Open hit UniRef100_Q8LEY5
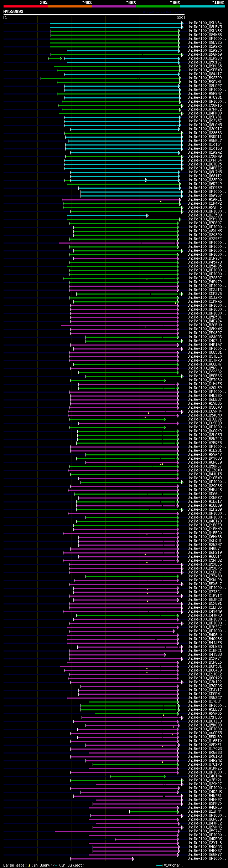This screenshot has height=868, width=228. tap(204, 27)
